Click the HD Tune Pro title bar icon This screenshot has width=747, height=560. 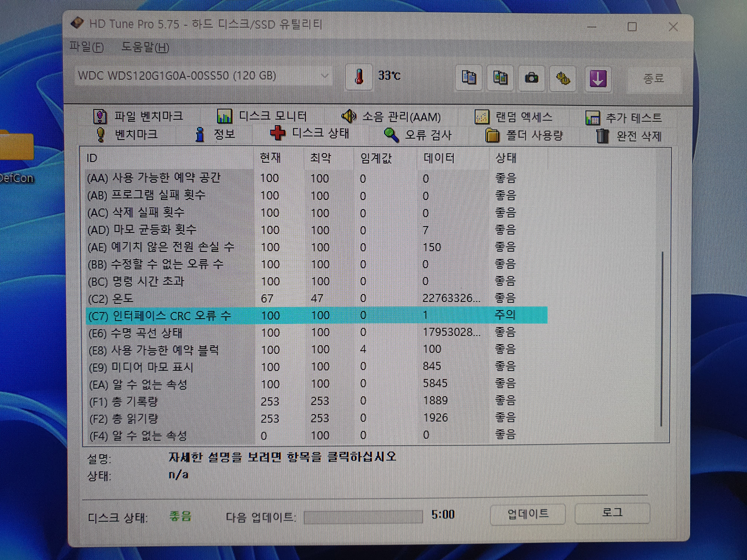(77, 24)
